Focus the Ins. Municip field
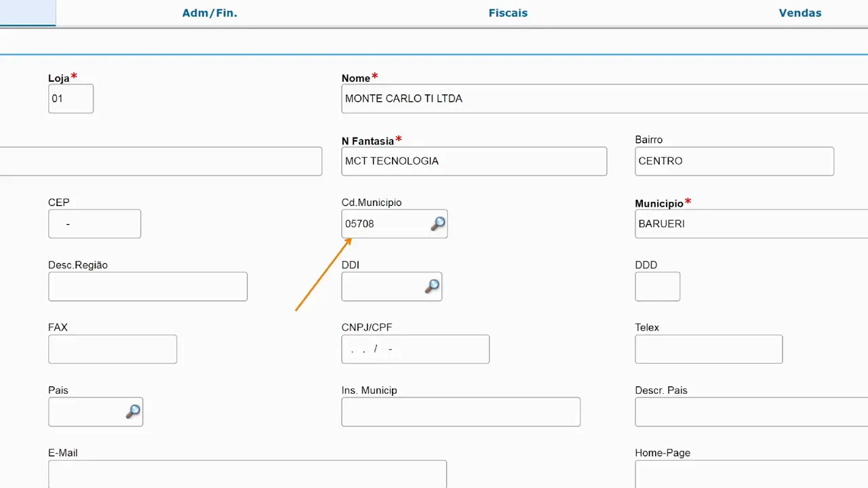 (460, 411)
